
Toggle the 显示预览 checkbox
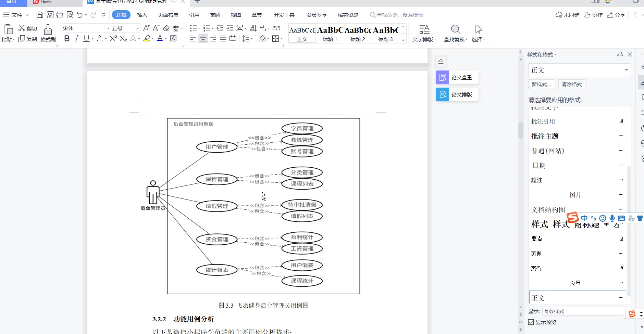(x=531, y=322)
